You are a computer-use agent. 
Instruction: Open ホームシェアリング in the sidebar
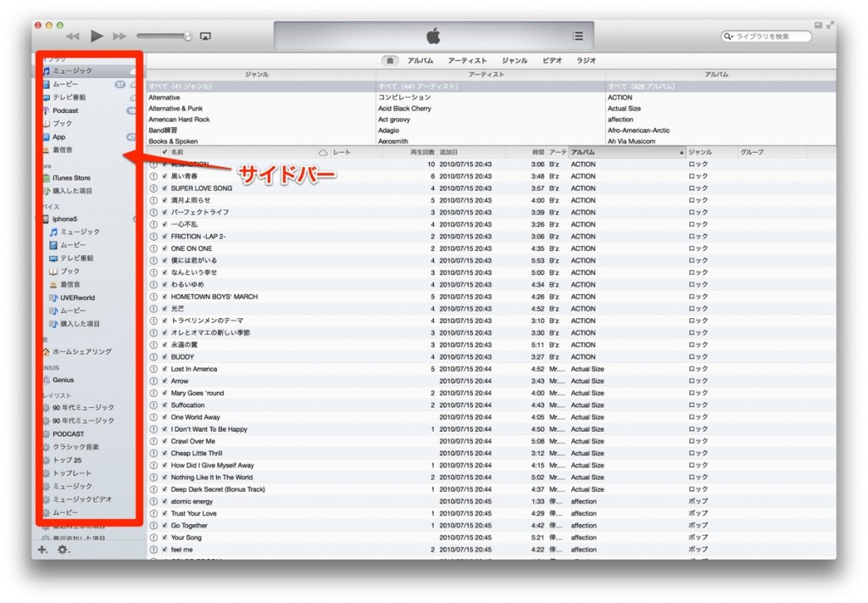pos(81,351)
